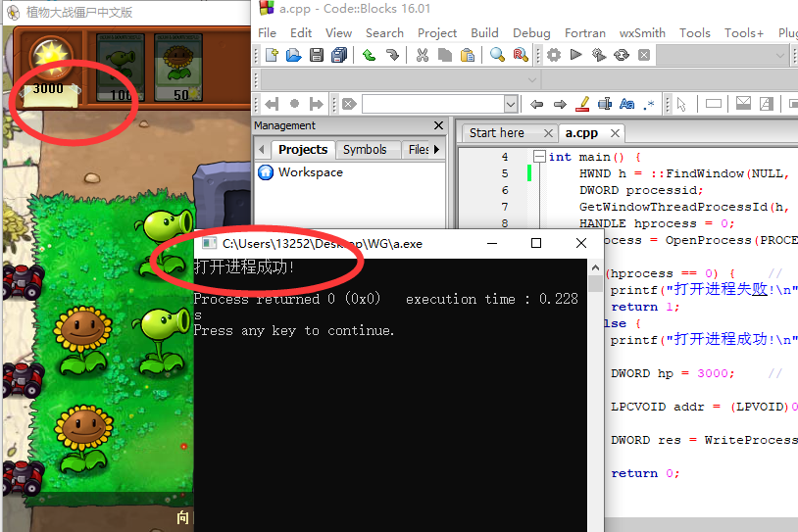Click the Build gear icon
Image resolution: width=798 pixels, height=532 pixels.
[554, 55]
